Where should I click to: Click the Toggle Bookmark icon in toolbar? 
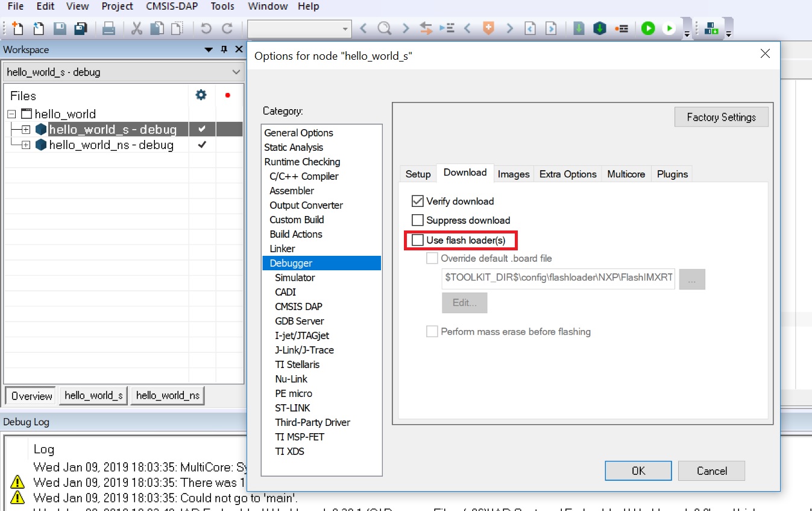(x=489, y=28)
